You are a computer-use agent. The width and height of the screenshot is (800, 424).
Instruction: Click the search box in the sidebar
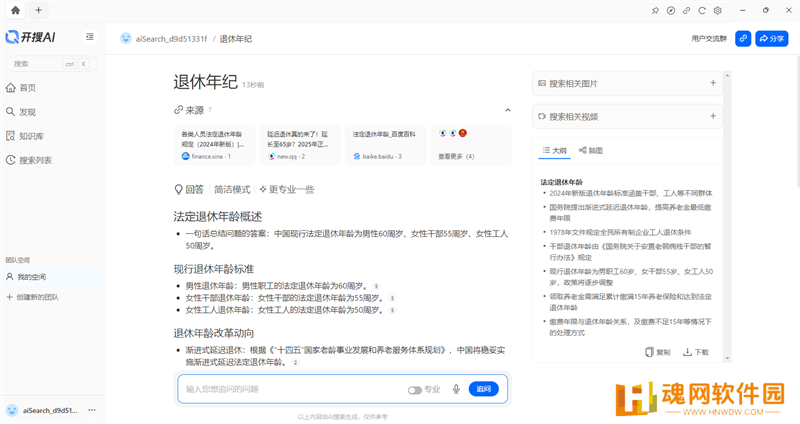[51, 64]
